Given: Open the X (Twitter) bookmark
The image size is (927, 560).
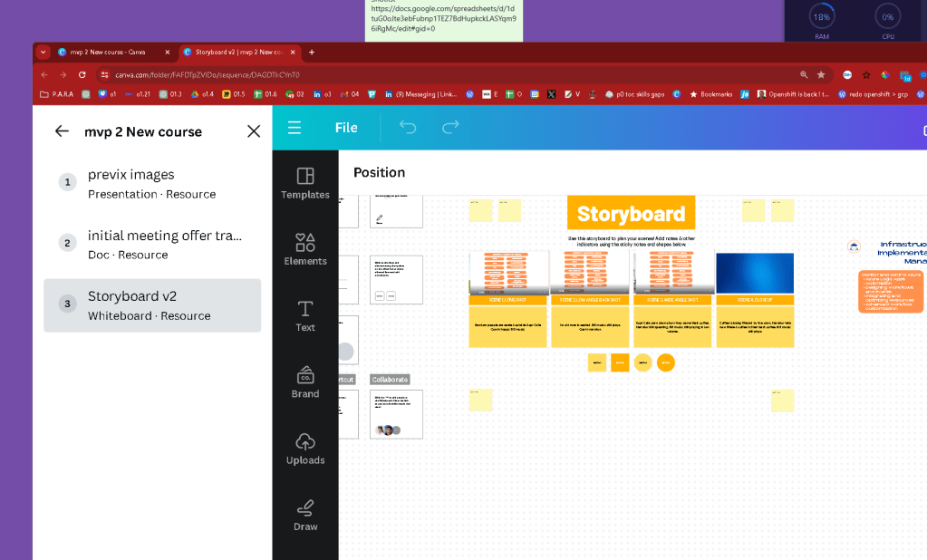Looking at the screenshot, I should (551, 94).
